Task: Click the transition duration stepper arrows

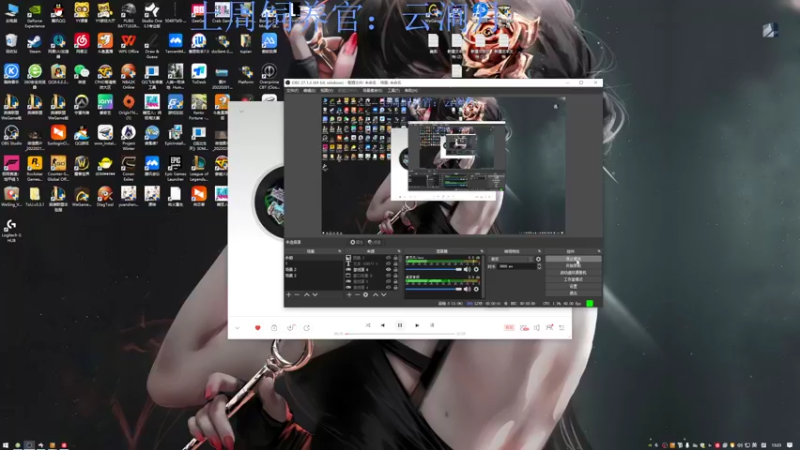Action: click(x=539, y=266)
